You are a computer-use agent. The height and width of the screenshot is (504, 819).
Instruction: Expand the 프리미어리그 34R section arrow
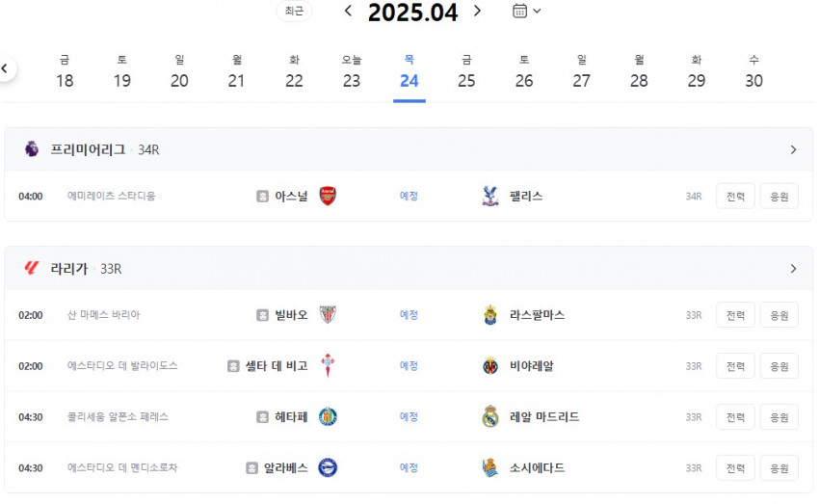(793, 150)
